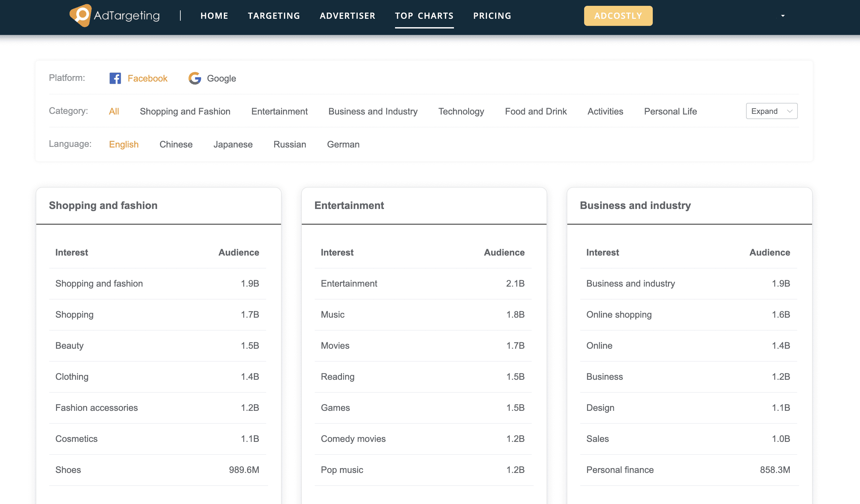Click the Reading interest row
Image resolution: width=860 pixels, height=504 pixels.
[423, 377]
